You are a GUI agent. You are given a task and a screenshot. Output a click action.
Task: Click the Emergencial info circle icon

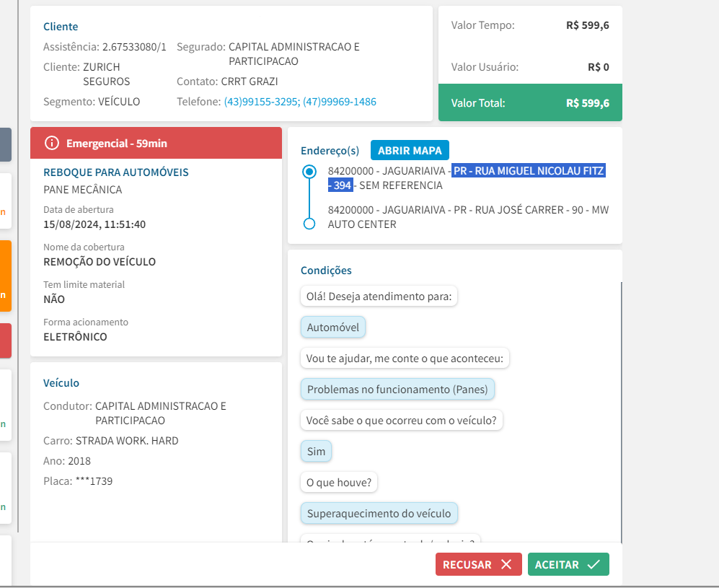click(52, 143)
